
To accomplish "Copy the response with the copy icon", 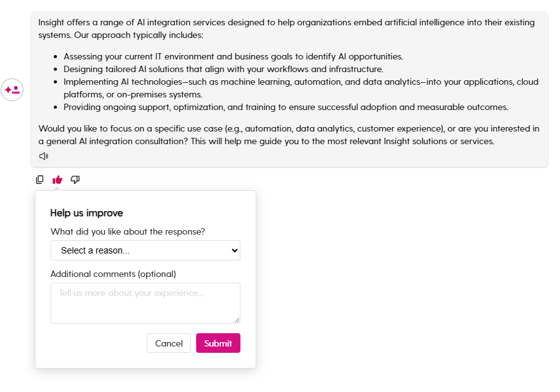I will pyautogui.click(x=40, y=180).
